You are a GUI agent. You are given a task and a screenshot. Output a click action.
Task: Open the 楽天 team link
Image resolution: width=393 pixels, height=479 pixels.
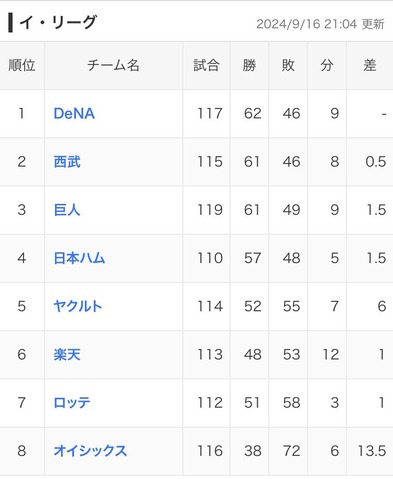[x=67, y=354]
